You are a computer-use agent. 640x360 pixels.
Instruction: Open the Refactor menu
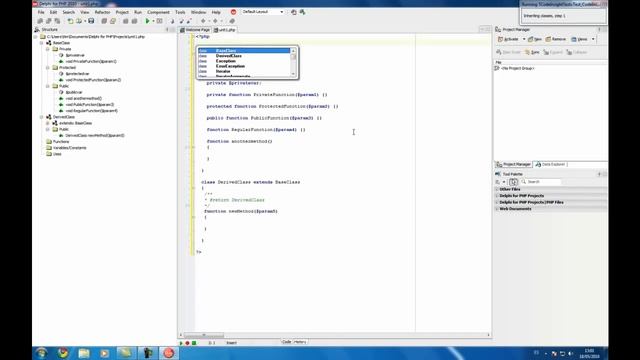[102, 12]
